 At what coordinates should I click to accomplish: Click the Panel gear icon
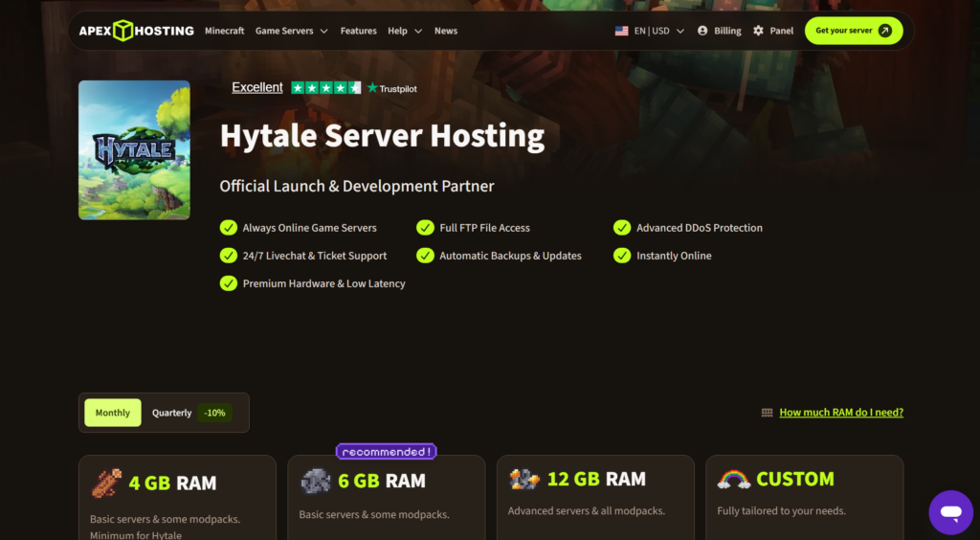click(758, 31)
